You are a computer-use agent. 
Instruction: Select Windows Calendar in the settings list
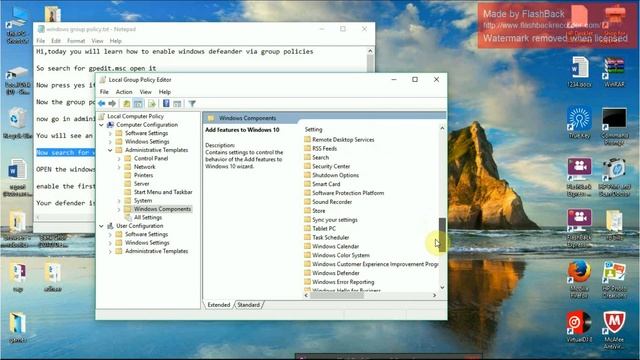[x=336, y=247]
